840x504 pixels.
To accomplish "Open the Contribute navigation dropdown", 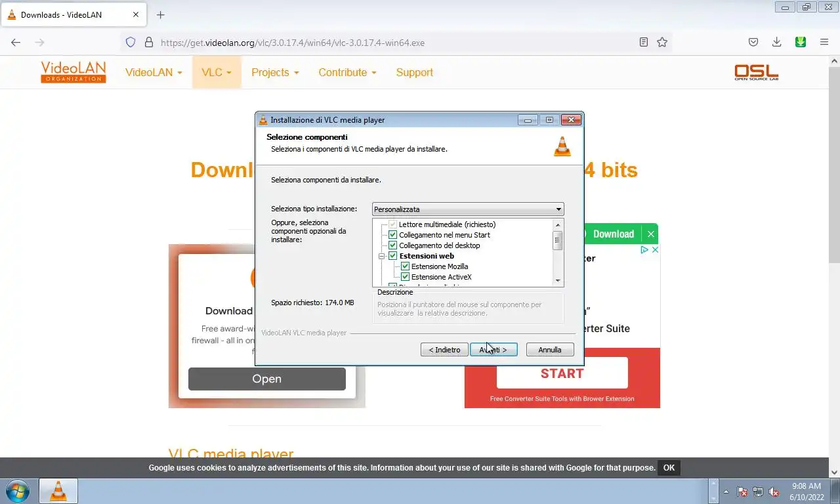I will pyautogui.click(x=347, y=72).
